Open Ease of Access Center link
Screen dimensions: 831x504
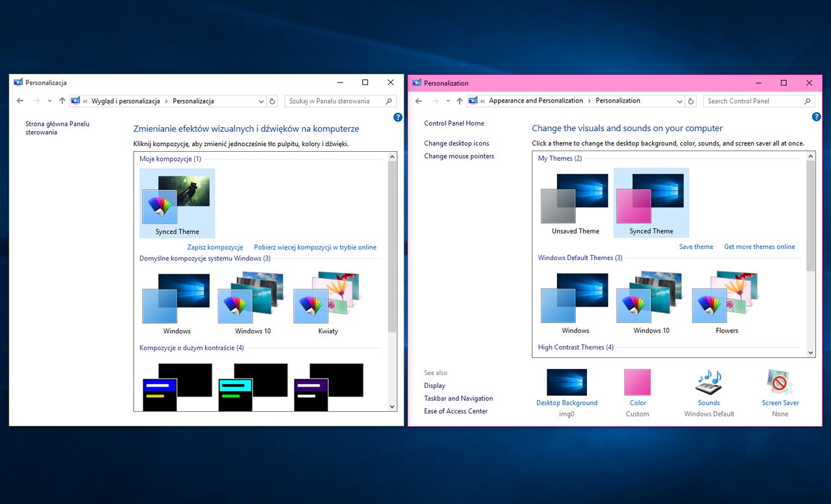tap(456, 411)
